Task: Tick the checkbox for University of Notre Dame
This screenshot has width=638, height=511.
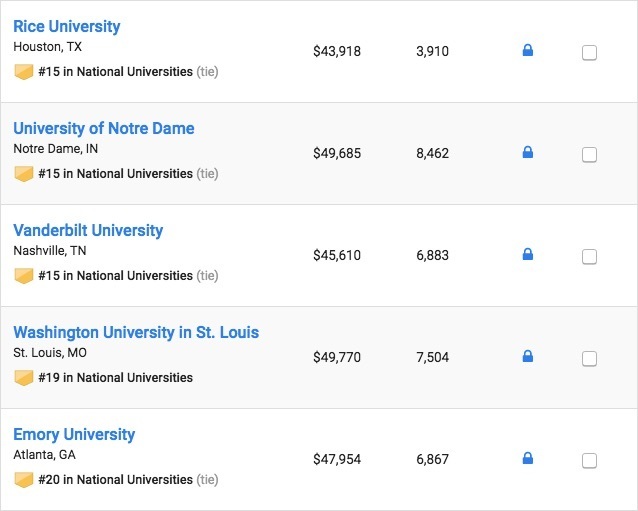Action: click(589, 155)
